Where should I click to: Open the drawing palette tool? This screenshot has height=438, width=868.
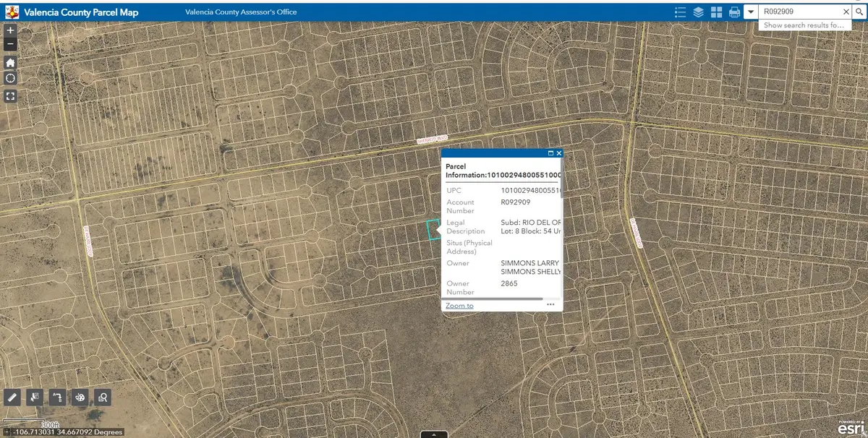click(80, 397)
